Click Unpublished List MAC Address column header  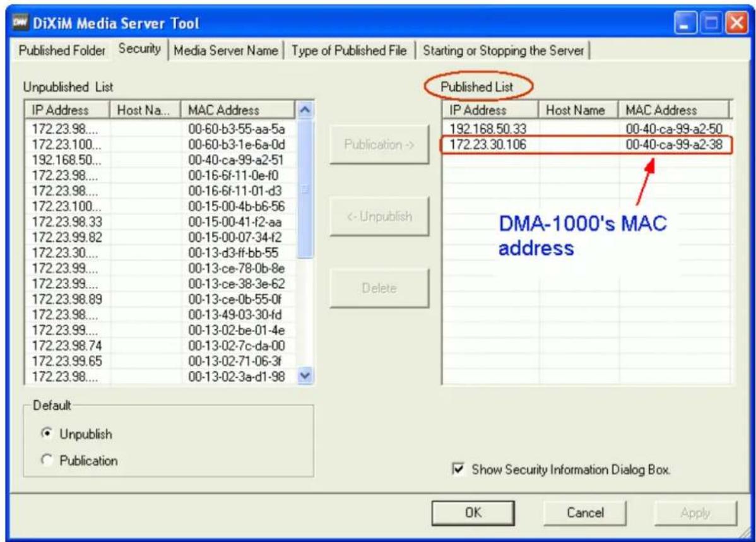tap(238, 110)
